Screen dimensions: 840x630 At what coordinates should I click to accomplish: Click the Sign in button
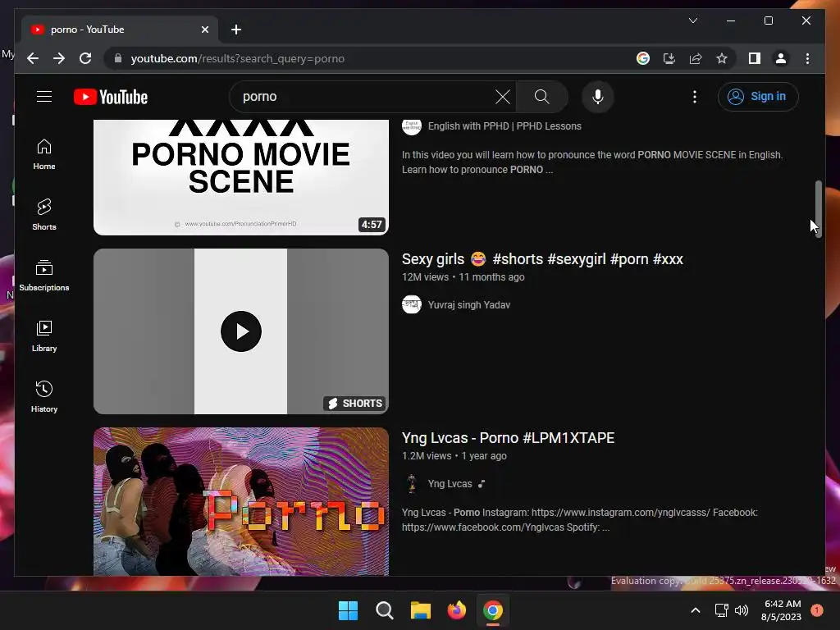click(757, 97)
